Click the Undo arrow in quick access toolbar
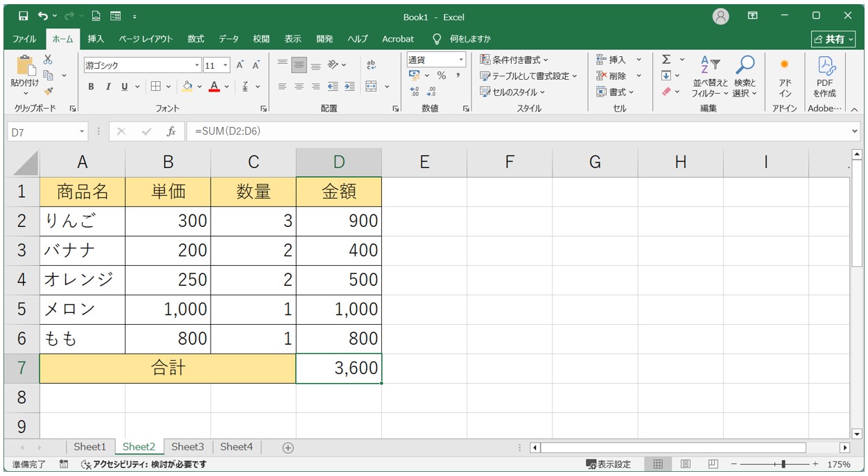The height and width of the screenshot is (476, 868). click(43, 16)
